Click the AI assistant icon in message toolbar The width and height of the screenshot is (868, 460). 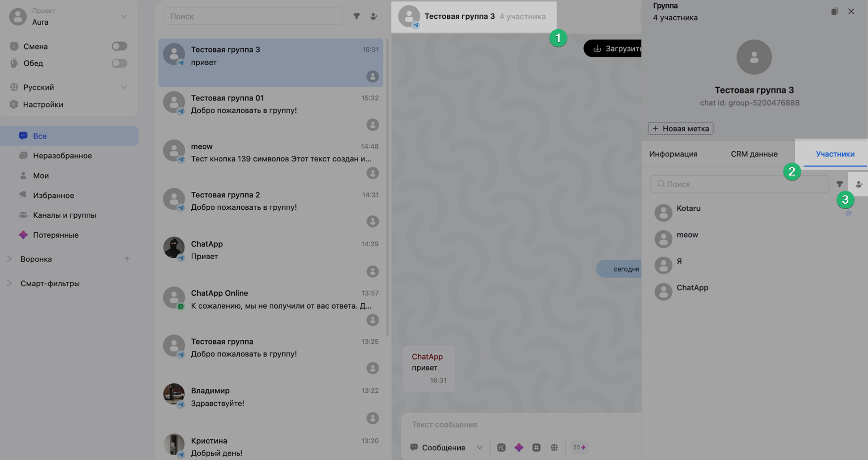[x=501, y=447]
